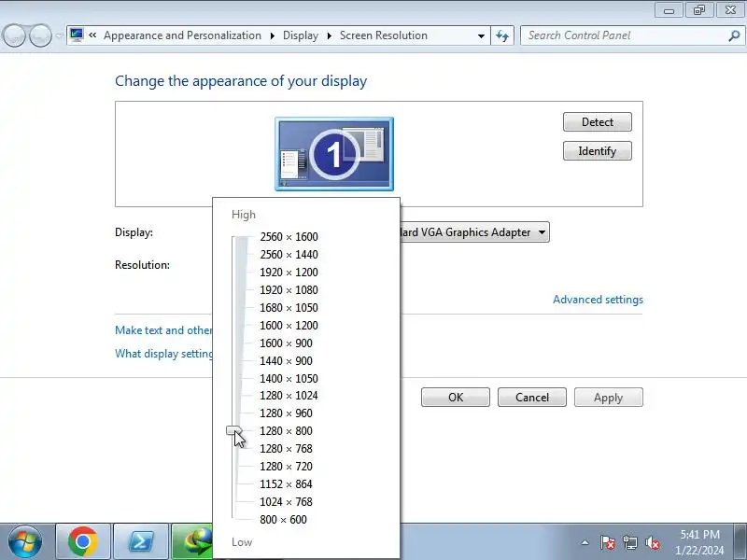Screen dimensions: 747x560
Task: Click the Identify button
Action: coord(598,151)
